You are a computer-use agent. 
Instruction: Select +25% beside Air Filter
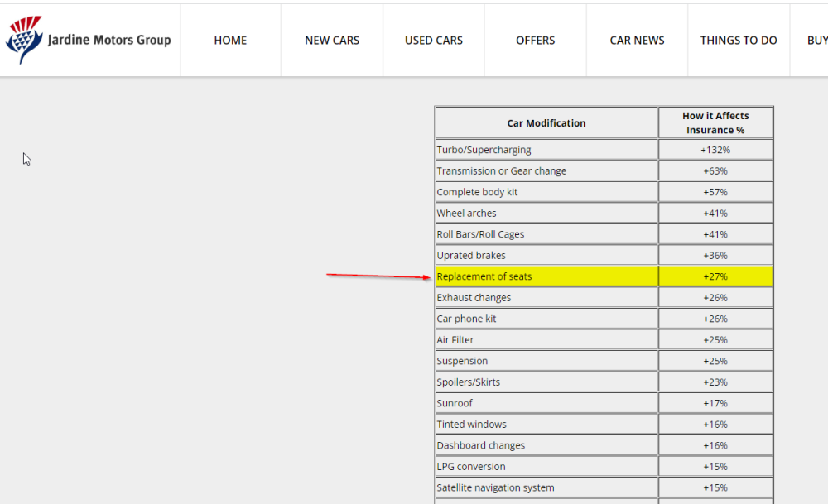click(x=715, y=340)
